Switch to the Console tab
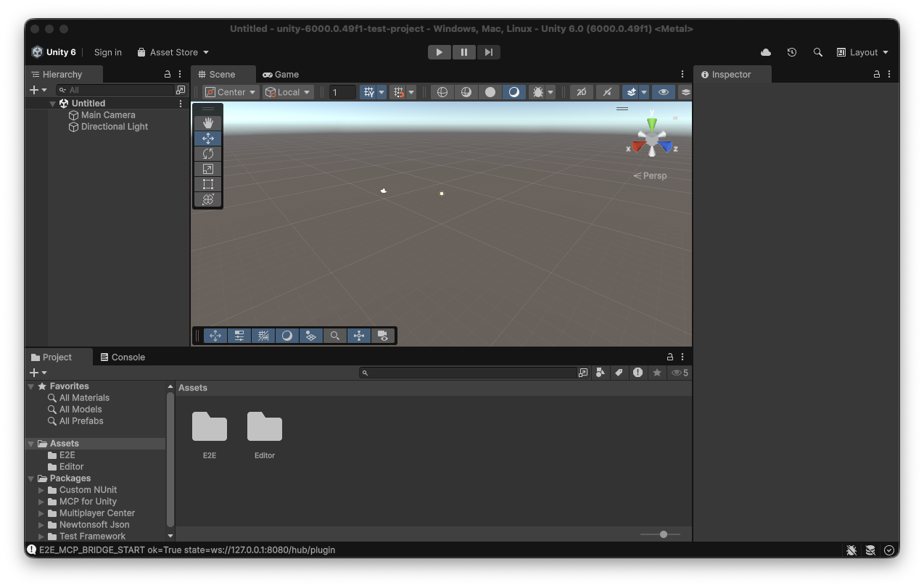 [123, 357]
